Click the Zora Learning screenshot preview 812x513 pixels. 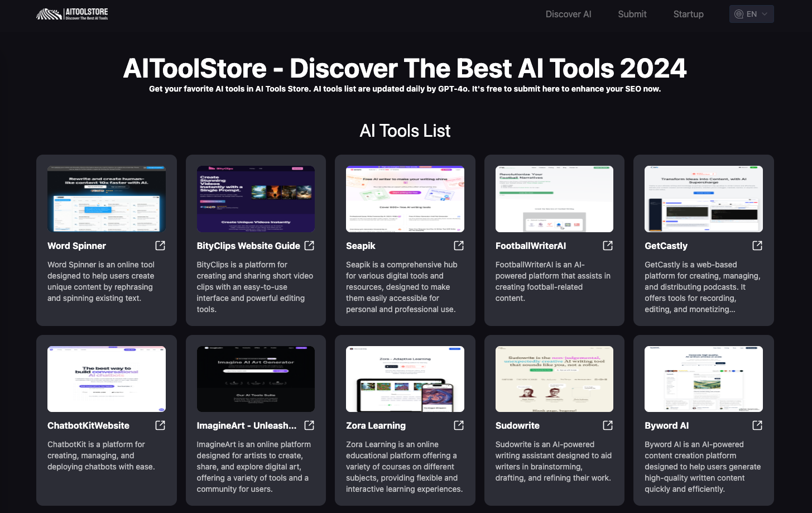pos(405,378)
